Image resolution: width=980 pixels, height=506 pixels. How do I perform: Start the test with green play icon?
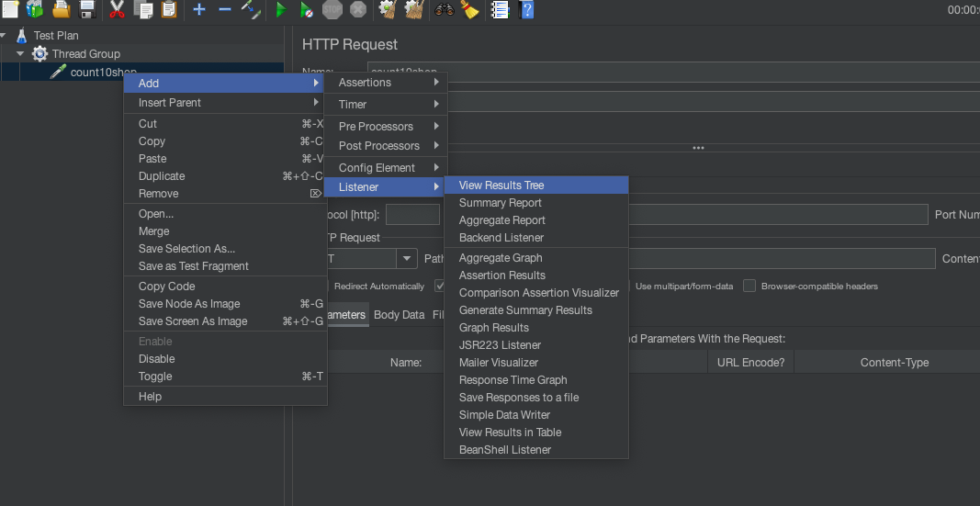(x=281, y=9)
